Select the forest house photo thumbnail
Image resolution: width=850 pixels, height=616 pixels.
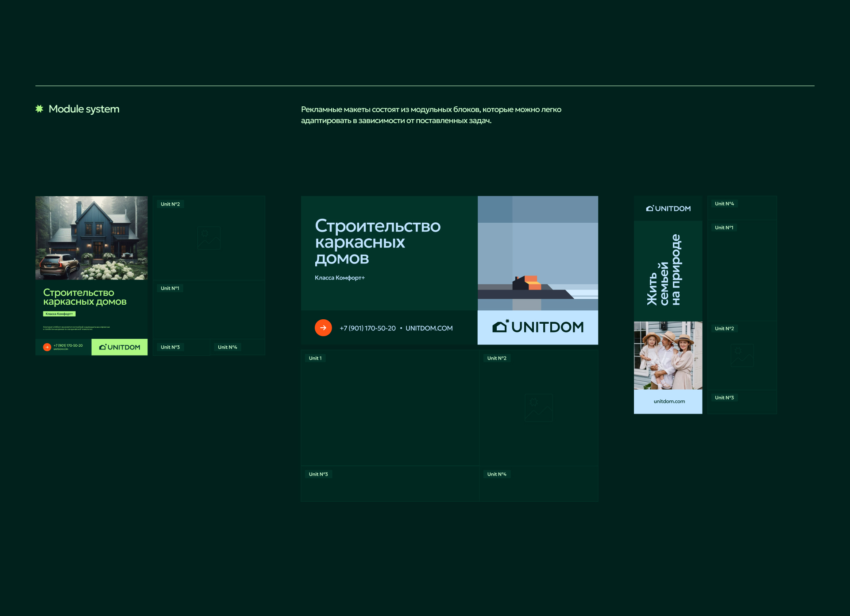[92, 238]
